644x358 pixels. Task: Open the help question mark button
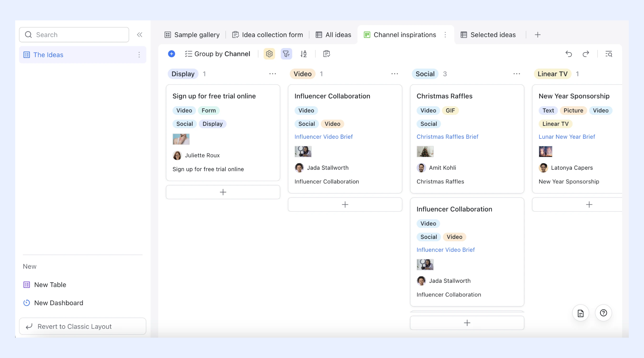(x=603, y=313)
